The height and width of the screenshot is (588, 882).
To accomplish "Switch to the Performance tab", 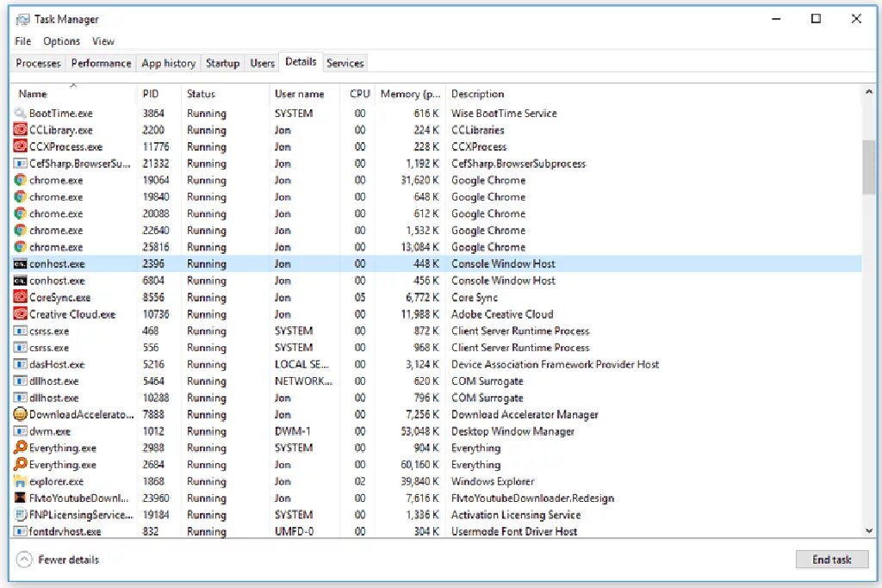I will pyautogui.click(x=102, y=63).
